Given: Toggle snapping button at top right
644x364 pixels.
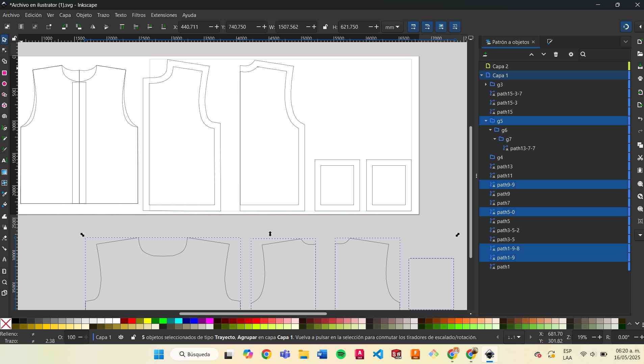Looking at the screenshot, I should click(626, 27).
